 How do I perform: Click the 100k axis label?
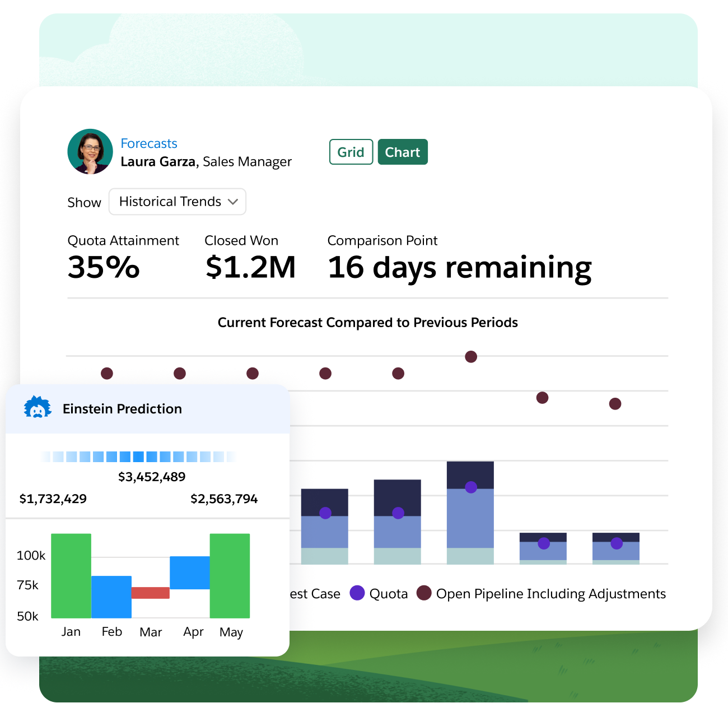click(x=31, y=556)
